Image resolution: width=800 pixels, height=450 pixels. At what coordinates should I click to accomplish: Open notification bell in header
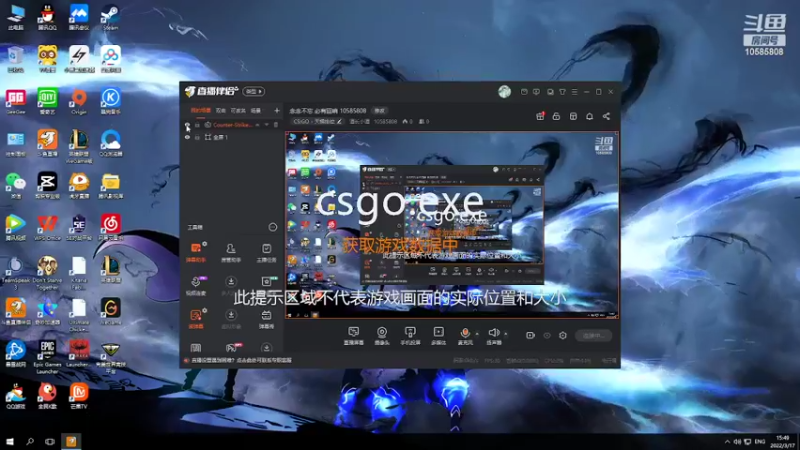[589, 116]
